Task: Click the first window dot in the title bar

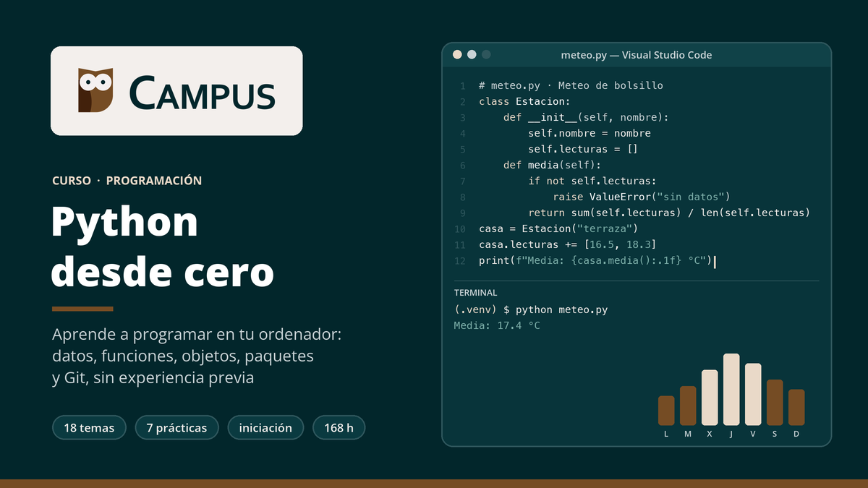Action: point(457,54)
